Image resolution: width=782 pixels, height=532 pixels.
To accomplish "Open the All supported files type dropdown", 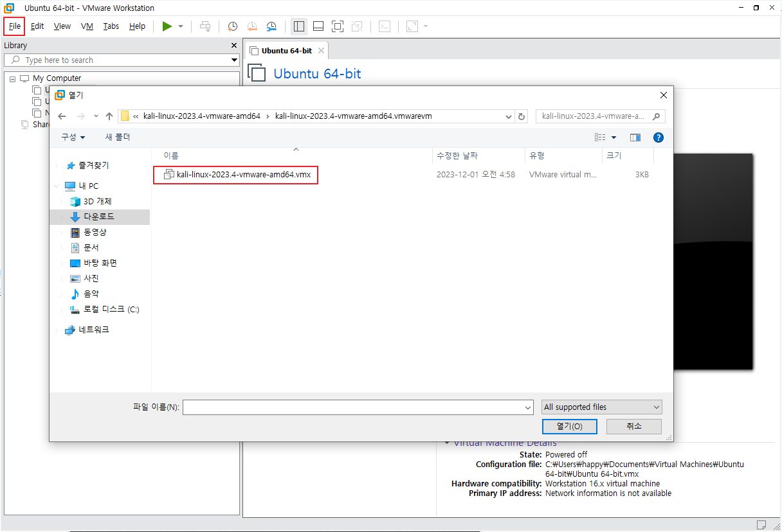I will 601,407.
